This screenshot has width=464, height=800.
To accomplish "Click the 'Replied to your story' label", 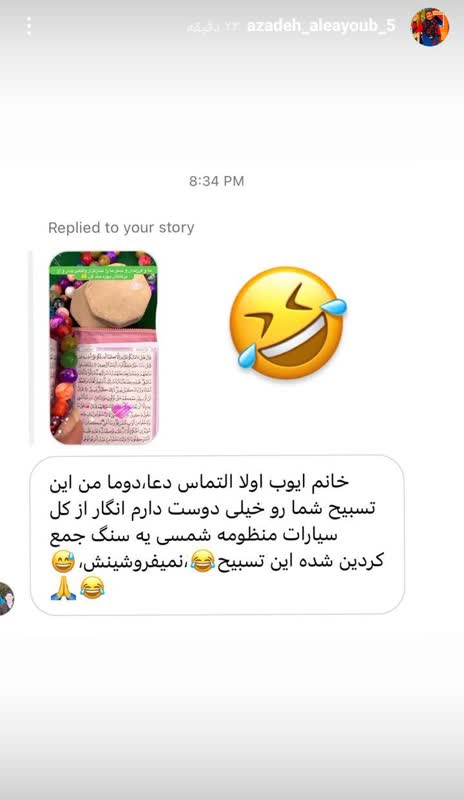I will click(x=121, y=228).
